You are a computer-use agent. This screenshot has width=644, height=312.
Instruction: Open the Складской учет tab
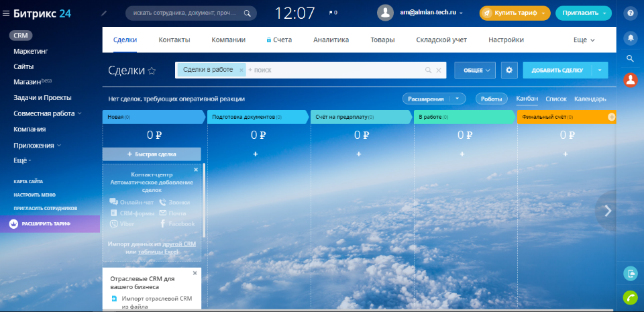[x=441, y=40]
